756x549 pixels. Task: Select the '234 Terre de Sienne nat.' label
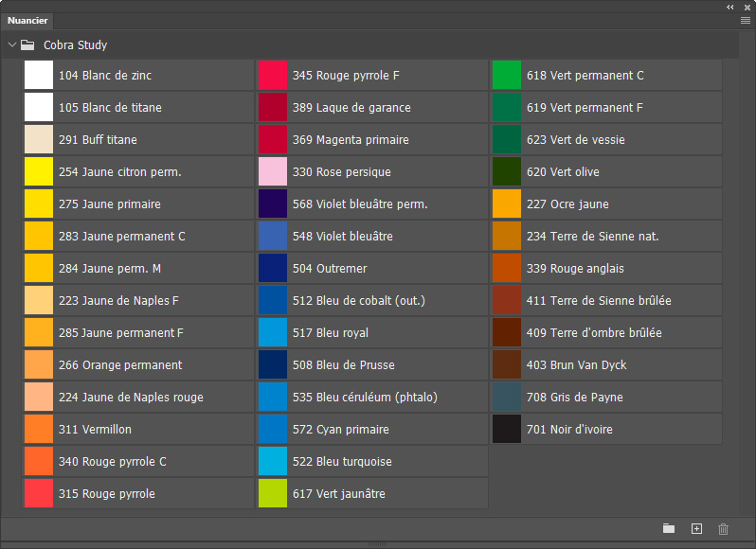tap(592, 236)
